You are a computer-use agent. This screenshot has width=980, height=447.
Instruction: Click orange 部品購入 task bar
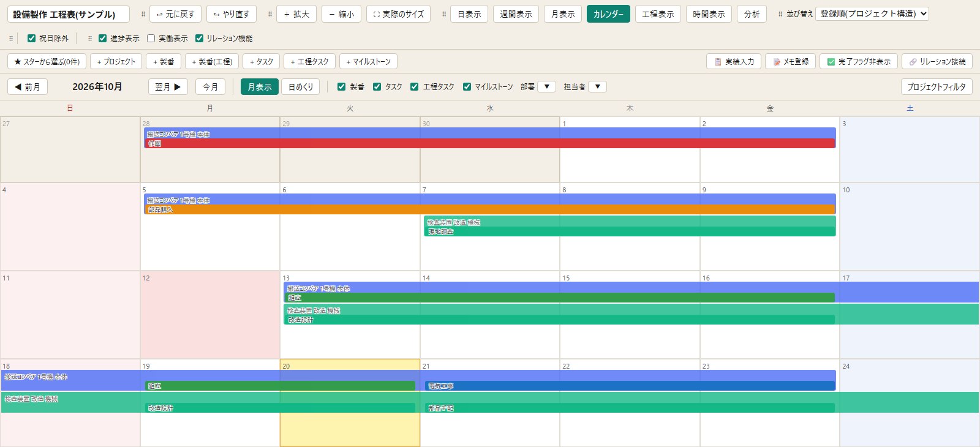(490, 209)
